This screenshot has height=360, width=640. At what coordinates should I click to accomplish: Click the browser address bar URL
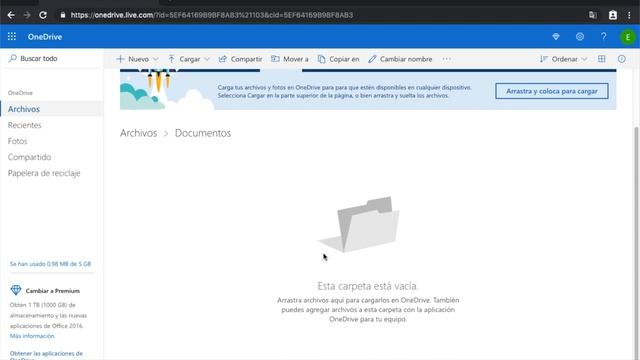pos(212,15)
